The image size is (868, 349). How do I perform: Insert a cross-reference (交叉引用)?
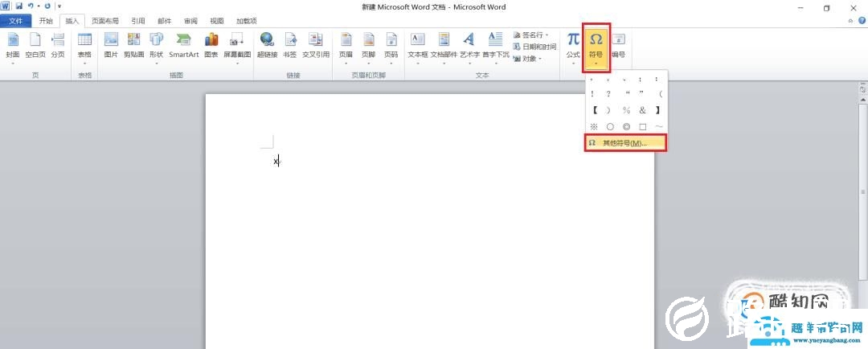click(316, 47)
